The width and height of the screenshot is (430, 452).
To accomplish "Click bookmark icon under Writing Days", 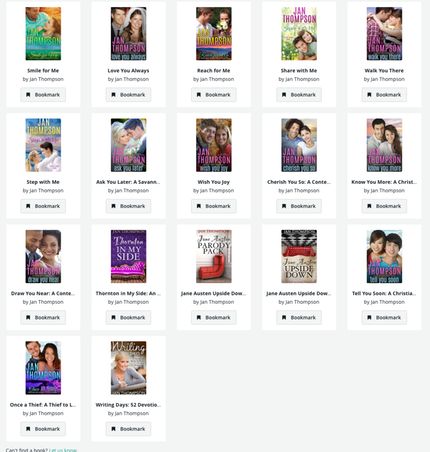I will coord(113,429).
